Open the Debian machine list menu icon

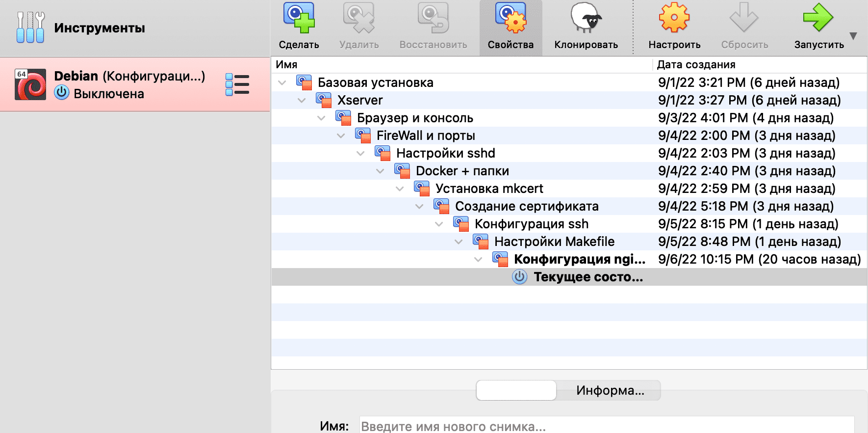point(237,84)
